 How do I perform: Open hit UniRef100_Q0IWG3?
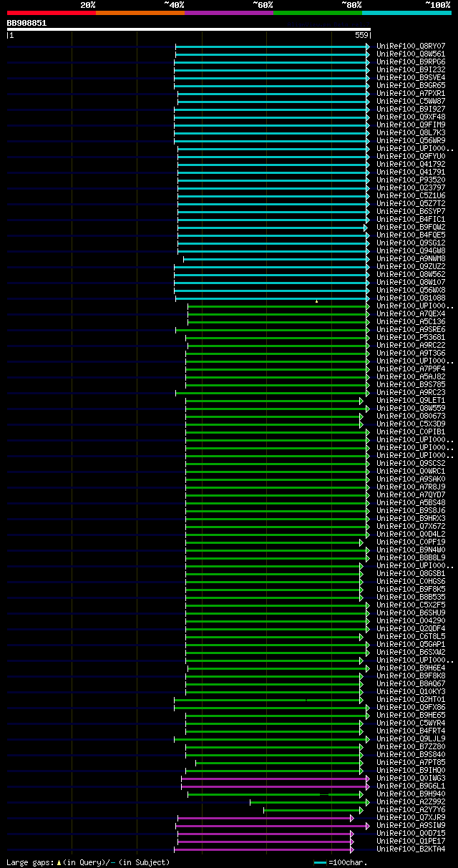pos(411,778)
